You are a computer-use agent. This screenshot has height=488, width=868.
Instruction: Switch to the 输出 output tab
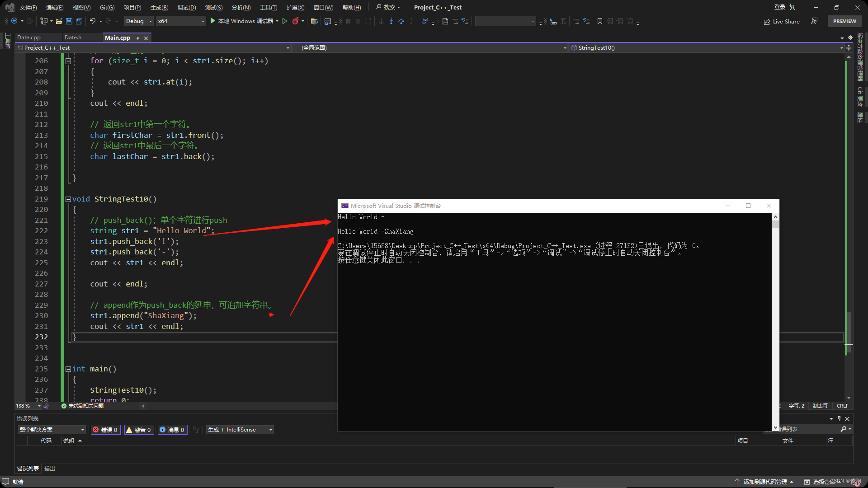(50, 469)
